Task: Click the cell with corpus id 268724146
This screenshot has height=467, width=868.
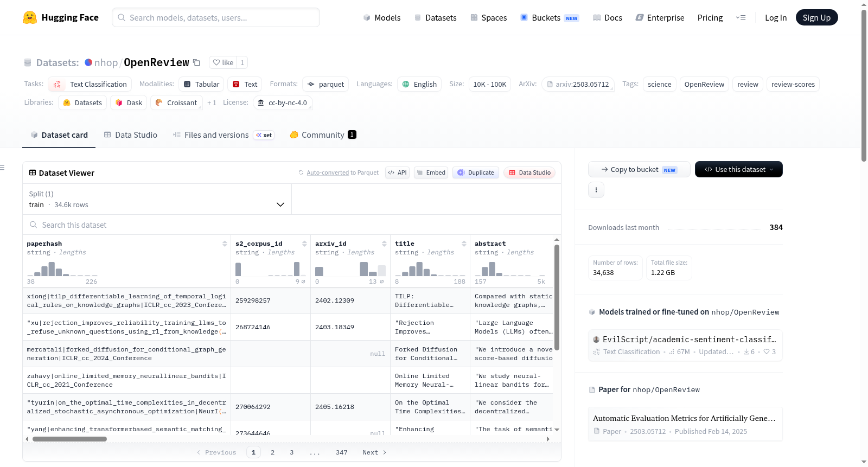Action: pos(270,327)
